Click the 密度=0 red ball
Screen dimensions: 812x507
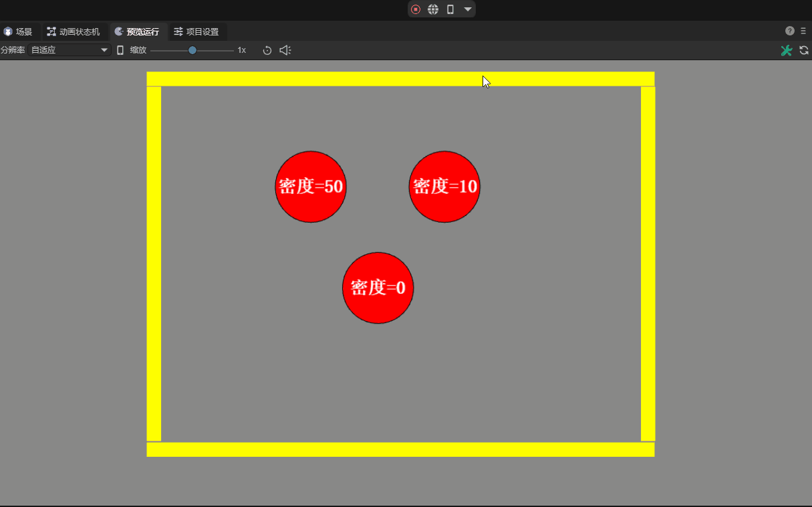(378, 288)
